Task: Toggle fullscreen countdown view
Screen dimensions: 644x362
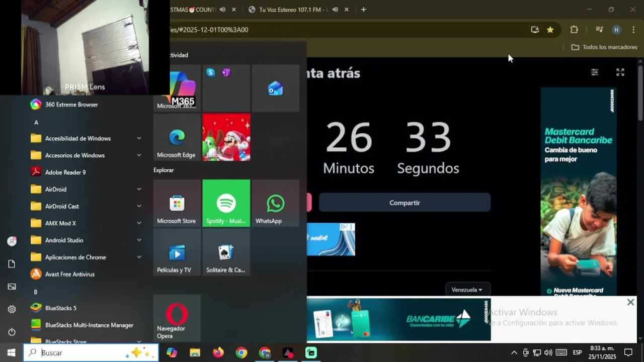Action: (x=620, y=72)
